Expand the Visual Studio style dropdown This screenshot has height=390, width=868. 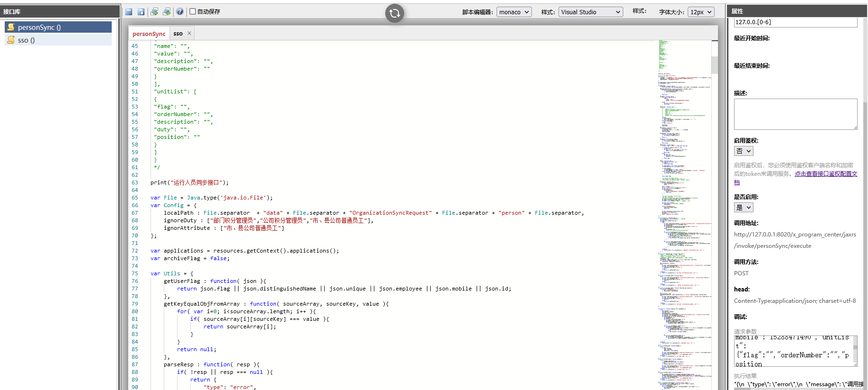click(x=590, y=12)
